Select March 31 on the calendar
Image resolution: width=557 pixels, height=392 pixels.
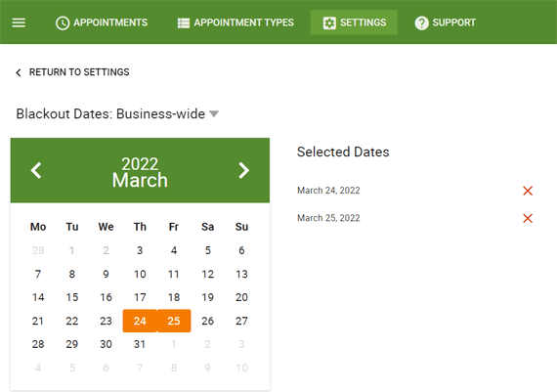(140, 344)
